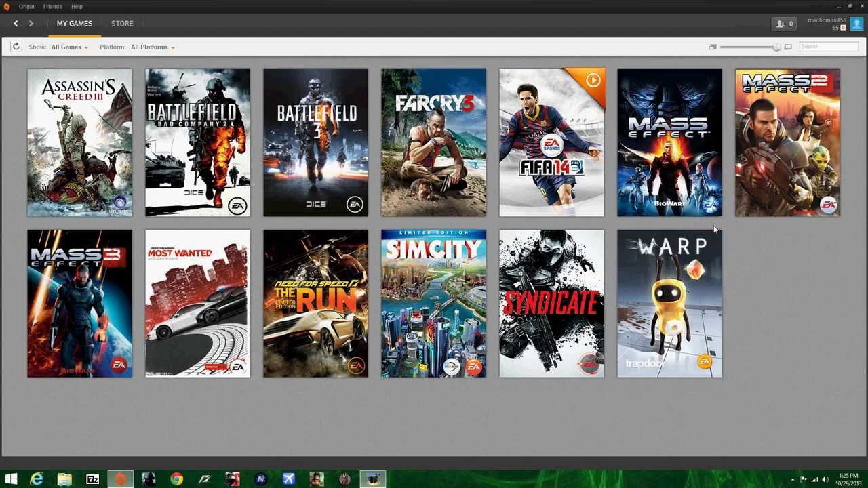This screenshot has height=488, width=868.
Task: Open 7-Zip from the taskbar
Action: point(92,480)
